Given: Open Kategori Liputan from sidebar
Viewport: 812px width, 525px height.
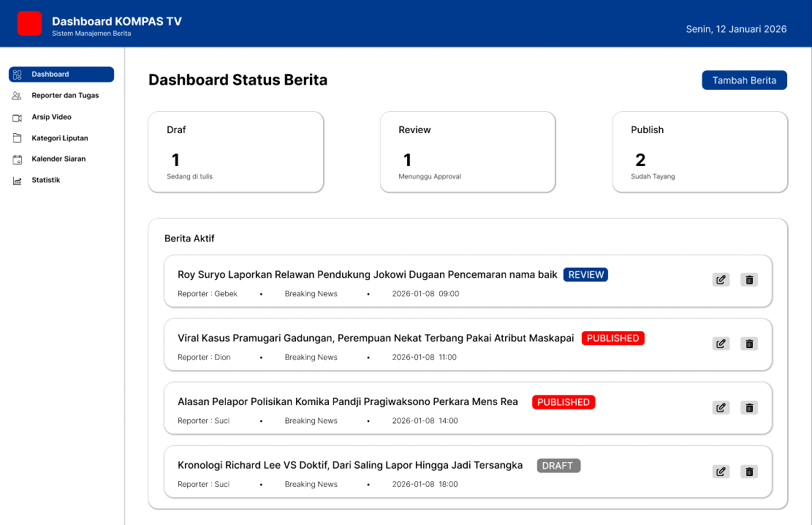Looking at the screenshot, I should (x=59, y=138).
